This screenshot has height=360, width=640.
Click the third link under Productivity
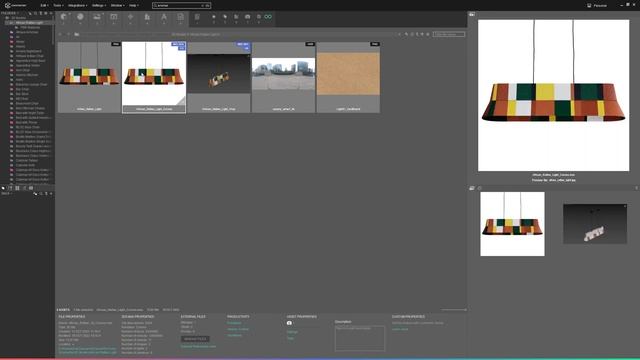tap(235, 335)
